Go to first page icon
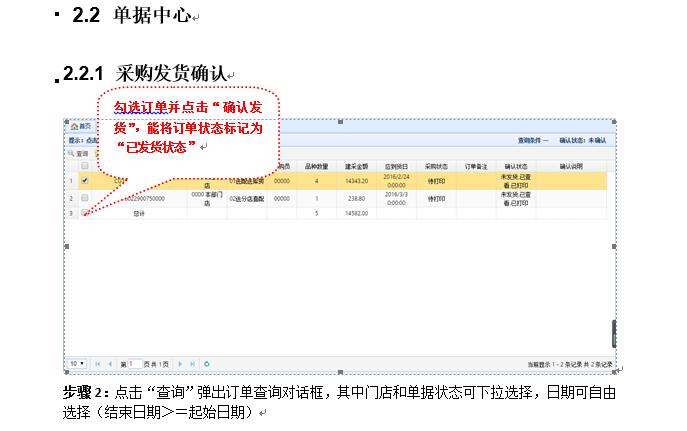Screen dimensions: 687x431 tap(97, 363)
